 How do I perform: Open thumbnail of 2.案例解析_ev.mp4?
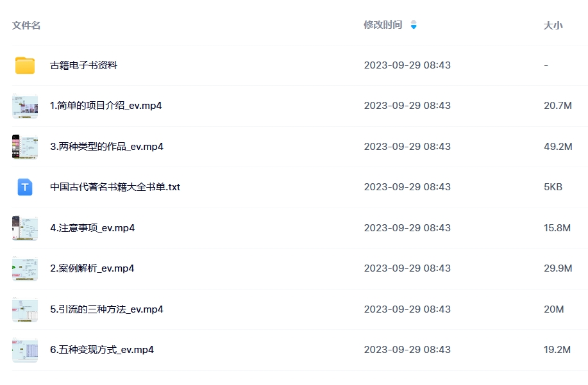25,268
